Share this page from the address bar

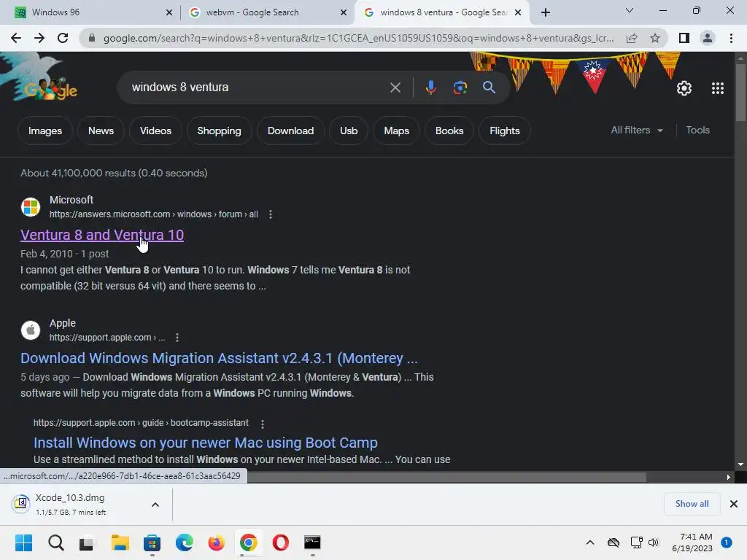pyautogui.click(x=632, y=38)
